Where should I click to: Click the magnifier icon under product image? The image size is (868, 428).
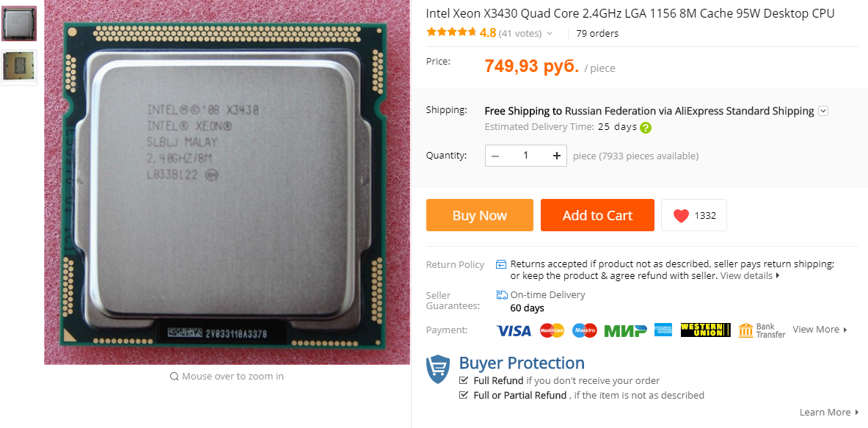click(x=174, y=377)
